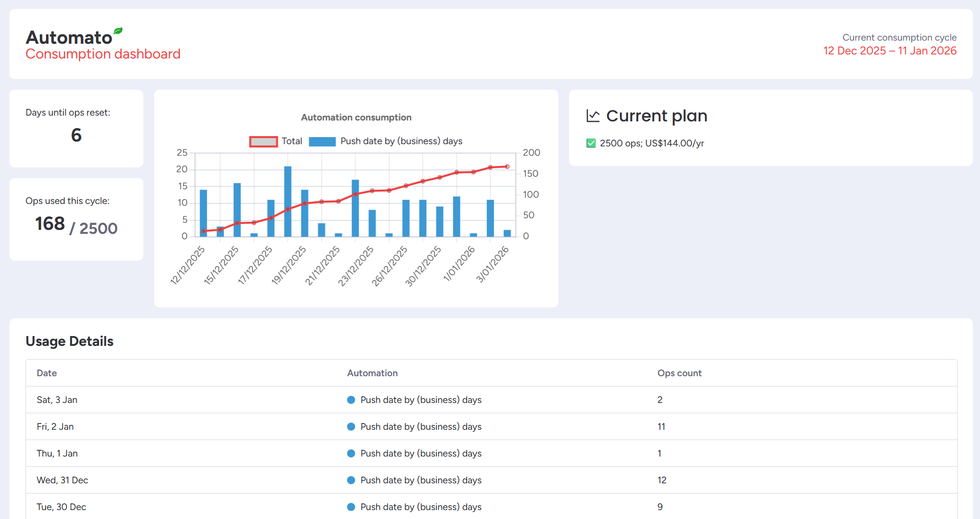Click the Days until ops reset card

[x=76, y=129]
